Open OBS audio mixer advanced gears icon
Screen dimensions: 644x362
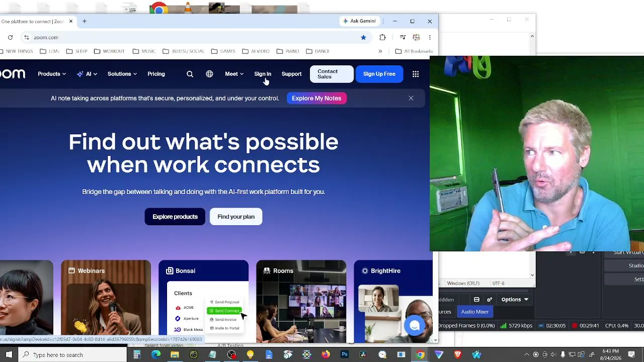pyautogui.click(x=490, y=300)
